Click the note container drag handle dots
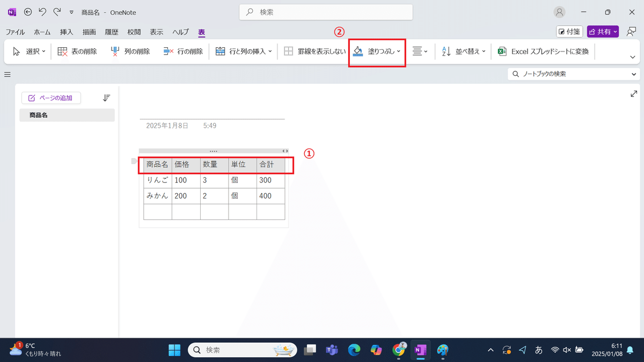 (x=214, y=151)
